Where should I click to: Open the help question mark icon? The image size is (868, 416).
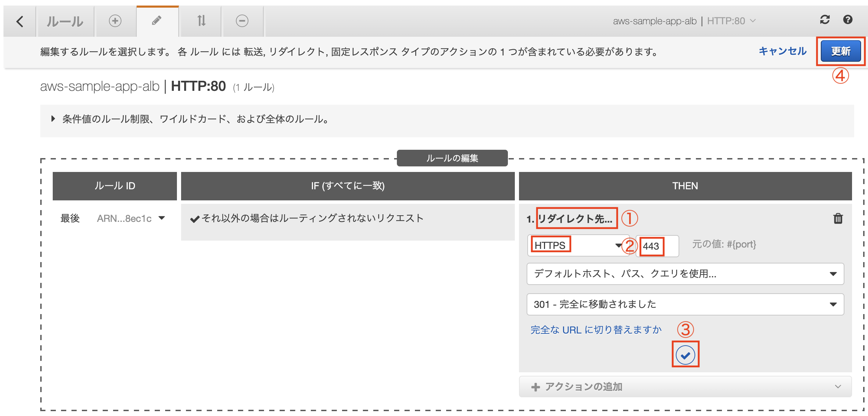[848, 20]
